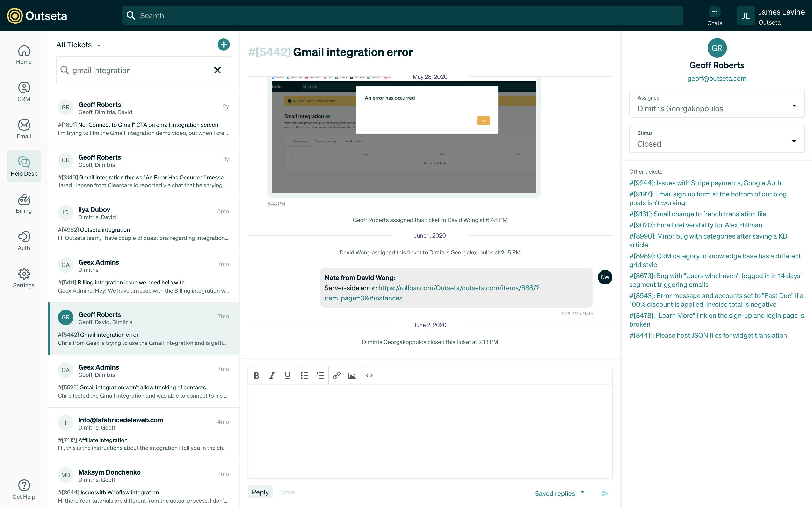Screen dimensions: 812x508
Task: Open code view in reply editor
Action: [x=369, y=375]
